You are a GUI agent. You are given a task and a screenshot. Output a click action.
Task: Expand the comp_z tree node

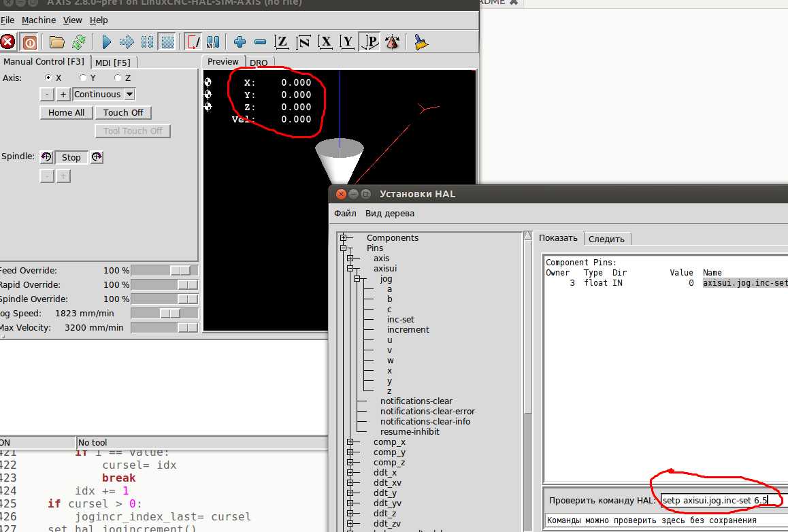click(350, 462)
